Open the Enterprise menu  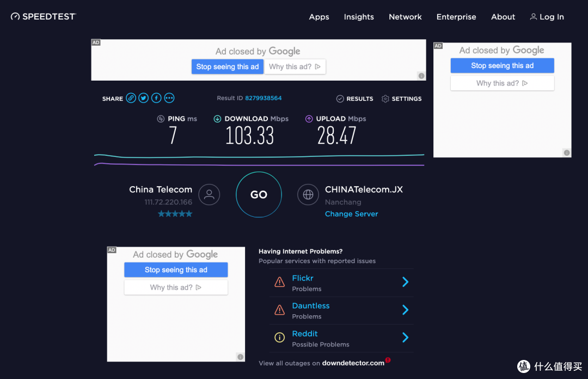click(456, 17)
